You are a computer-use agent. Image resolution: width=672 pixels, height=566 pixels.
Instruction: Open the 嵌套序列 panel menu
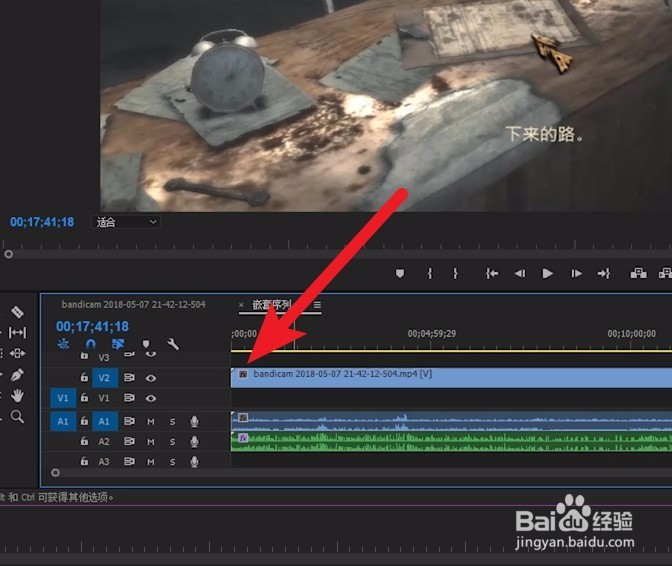click(317, 305)
